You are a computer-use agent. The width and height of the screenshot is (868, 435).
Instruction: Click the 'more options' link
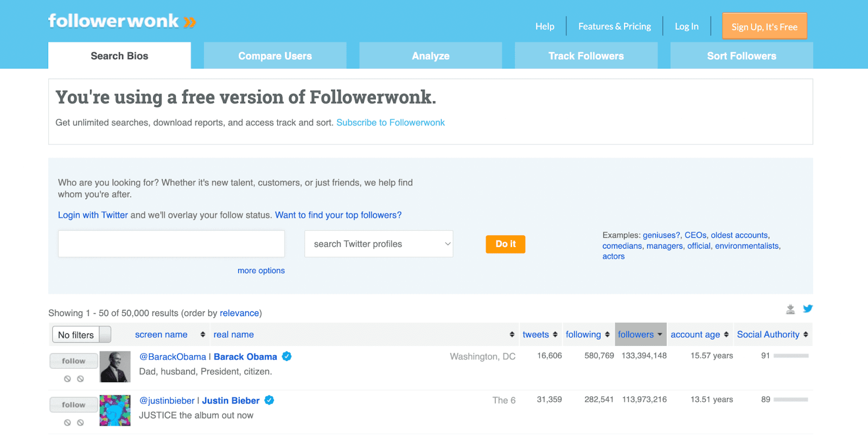point(261,270)
